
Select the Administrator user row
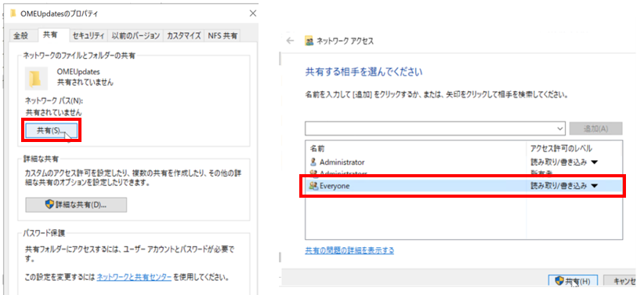coord(464,162)
